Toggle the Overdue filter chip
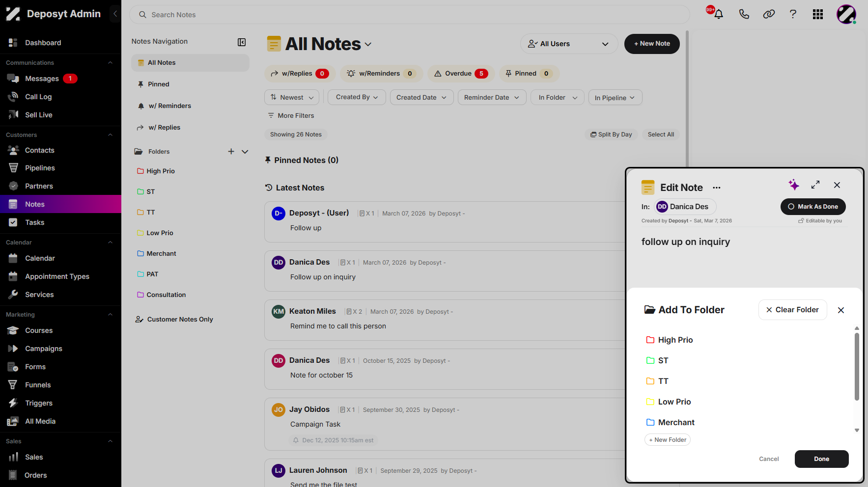868x487 pixels. pos(461,74)
